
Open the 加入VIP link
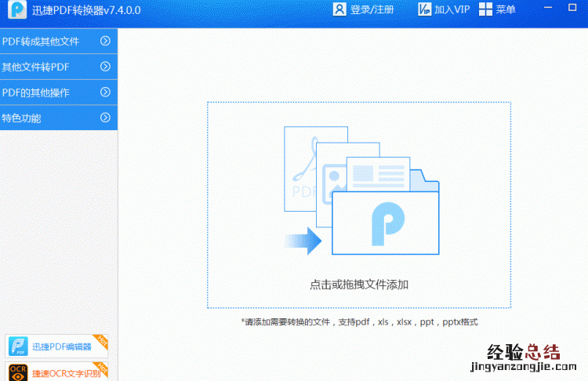click(x=452, y=9)
